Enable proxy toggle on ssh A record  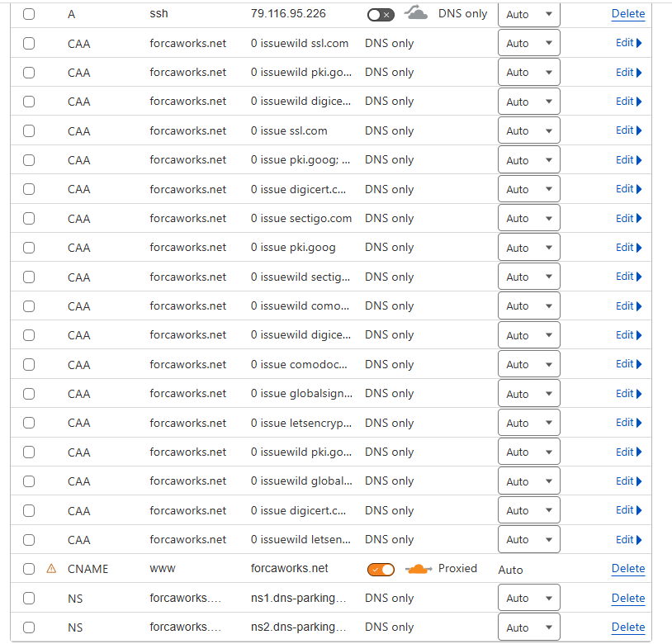coord(381,15)
